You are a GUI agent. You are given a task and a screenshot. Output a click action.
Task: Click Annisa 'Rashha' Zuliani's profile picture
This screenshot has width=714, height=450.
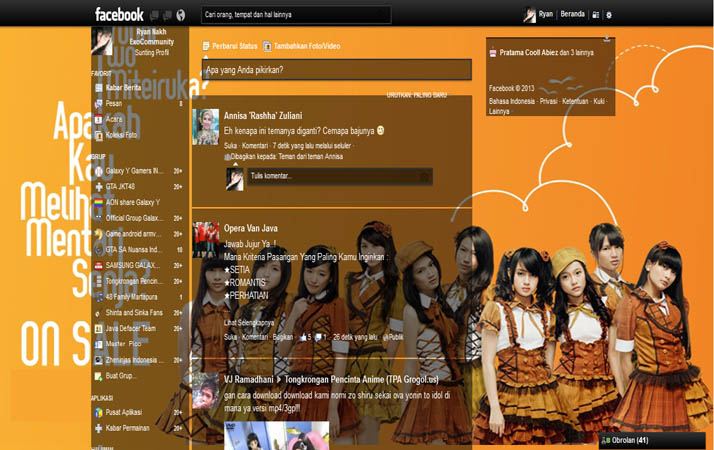(x=205, y=127)
